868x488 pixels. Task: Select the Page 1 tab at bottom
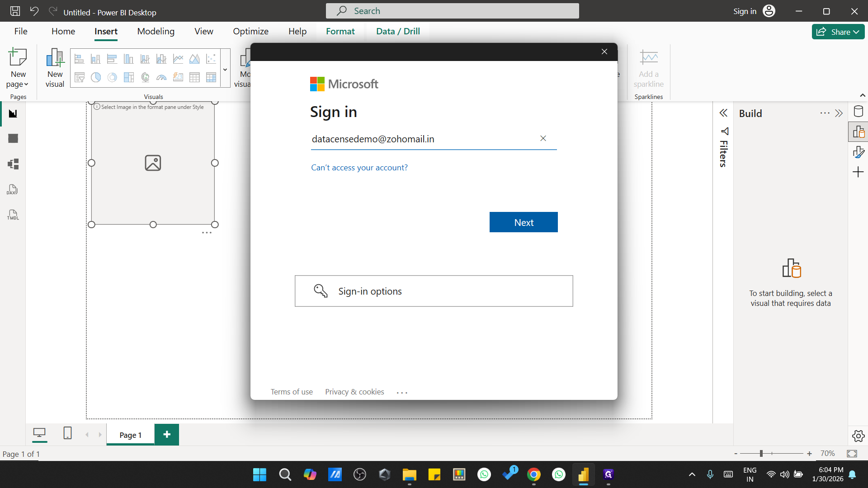pyautogui.click(x=130, y=435)
